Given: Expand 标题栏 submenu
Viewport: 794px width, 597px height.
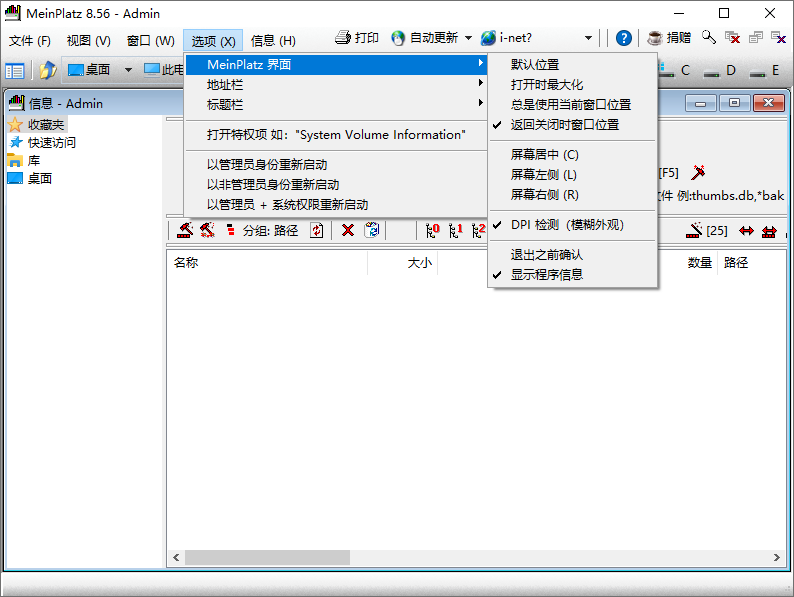Looking at the screenshot, I should coord(336,105).
